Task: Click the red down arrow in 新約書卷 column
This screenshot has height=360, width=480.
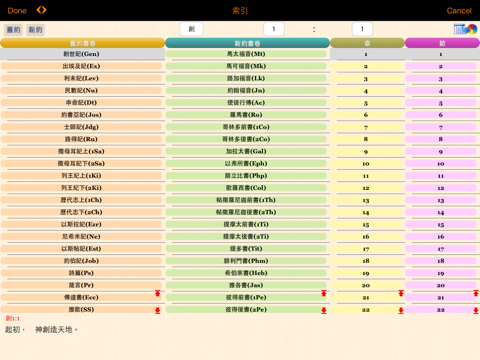Action: tap(323, 311)
